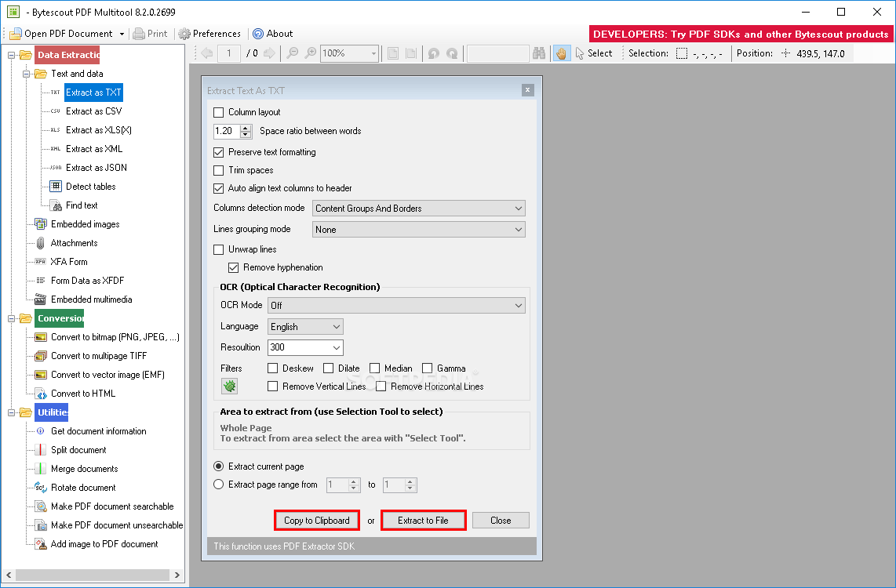This screenshot has height=588, width=896.
Task: Click the Find text binoculars icon
Action: click(x=56, y=205)
